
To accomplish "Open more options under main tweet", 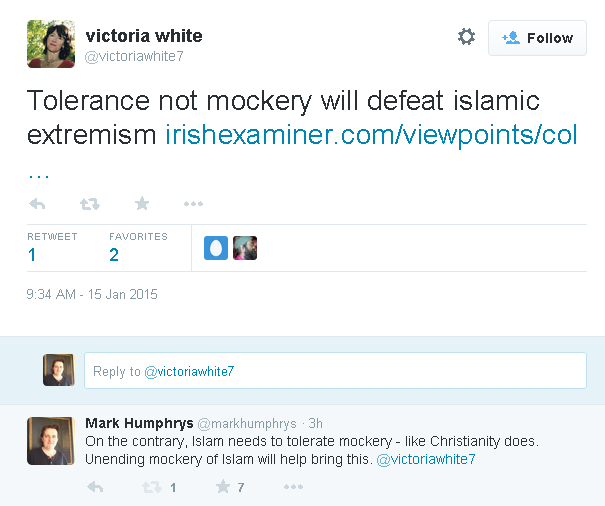I will (193, 203).
